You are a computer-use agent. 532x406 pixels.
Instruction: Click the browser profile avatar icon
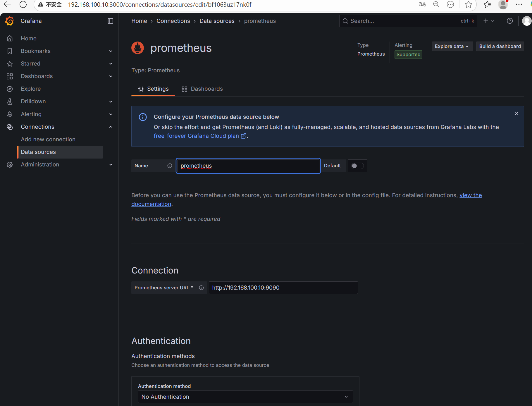pos(503,4)
